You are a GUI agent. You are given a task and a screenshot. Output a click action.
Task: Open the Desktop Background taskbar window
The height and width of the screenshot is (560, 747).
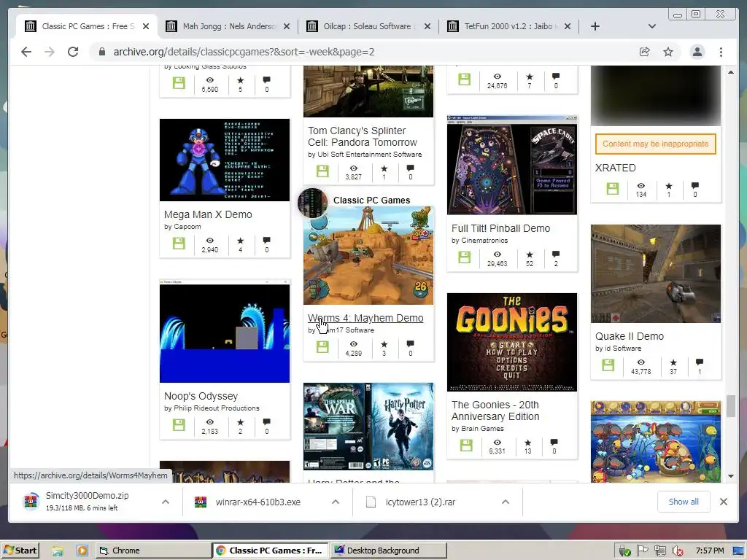[x=390, y=551]
